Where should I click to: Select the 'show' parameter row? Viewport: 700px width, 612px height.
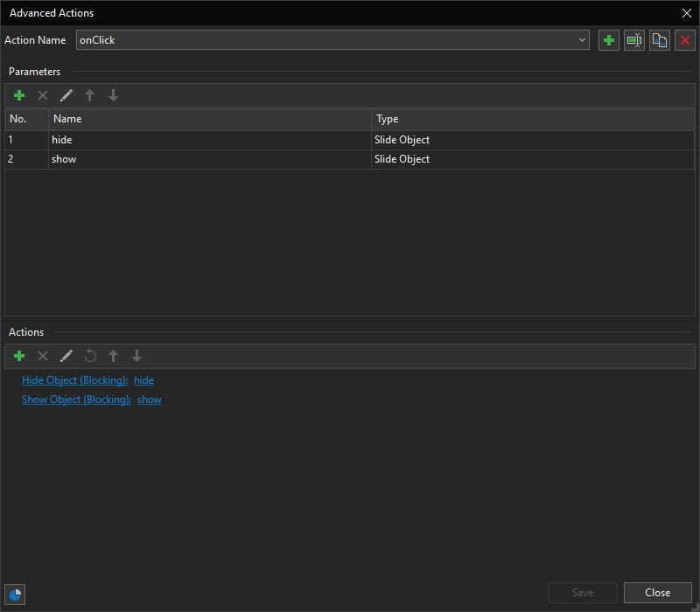click(x=210, y=159)
